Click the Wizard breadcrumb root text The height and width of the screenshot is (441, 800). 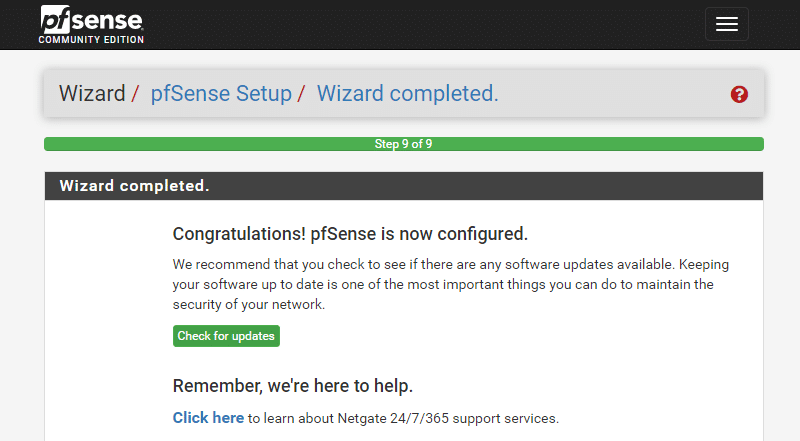tap(92, 93)
